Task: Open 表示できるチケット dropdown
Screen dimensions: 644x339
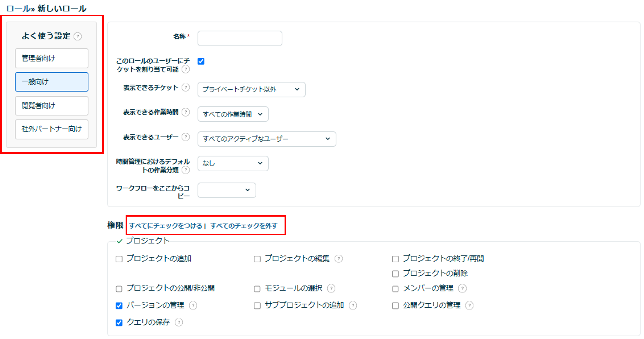Action: (251, 89)
